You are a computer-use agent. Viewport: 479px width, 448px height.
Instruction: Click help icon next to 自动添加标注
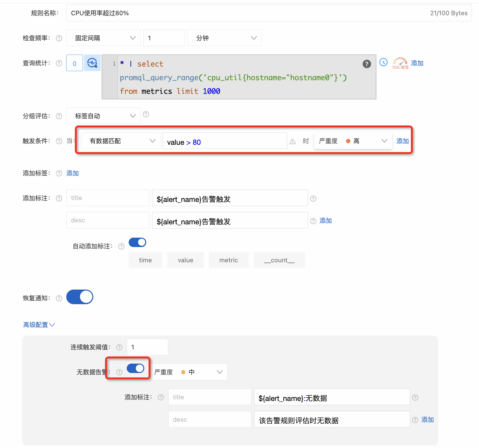click(121, 246)
